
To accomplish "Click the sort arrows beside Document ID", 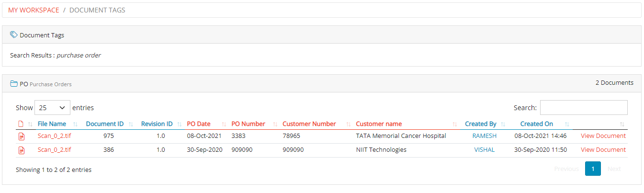I will pos(131,124).
